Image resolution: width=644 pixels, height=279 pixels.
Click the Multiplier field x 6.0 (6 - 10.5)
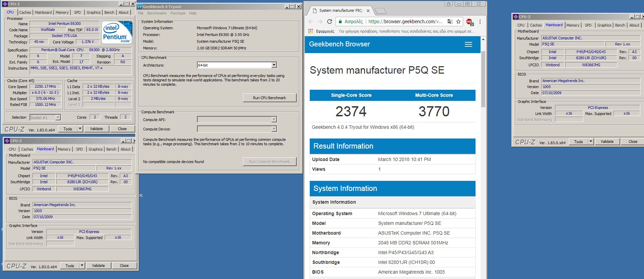[45, 92]
